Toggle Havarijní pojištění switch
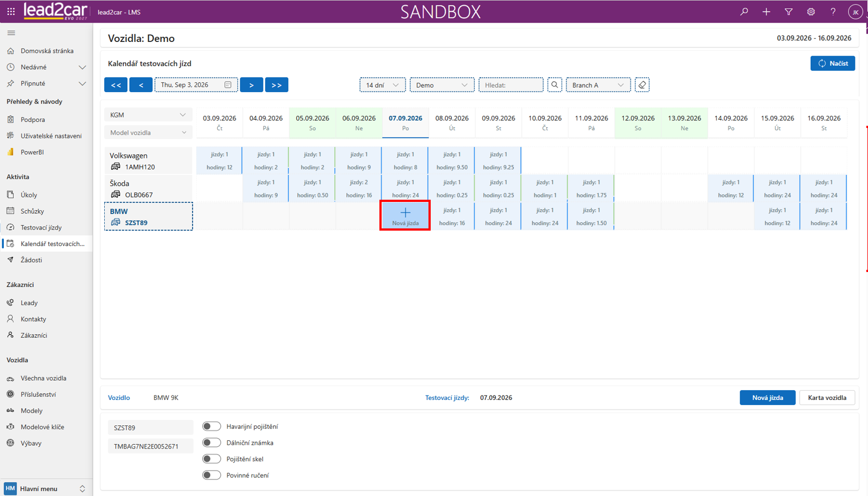Viewport: 868px width, 496px height. point(211,426)
